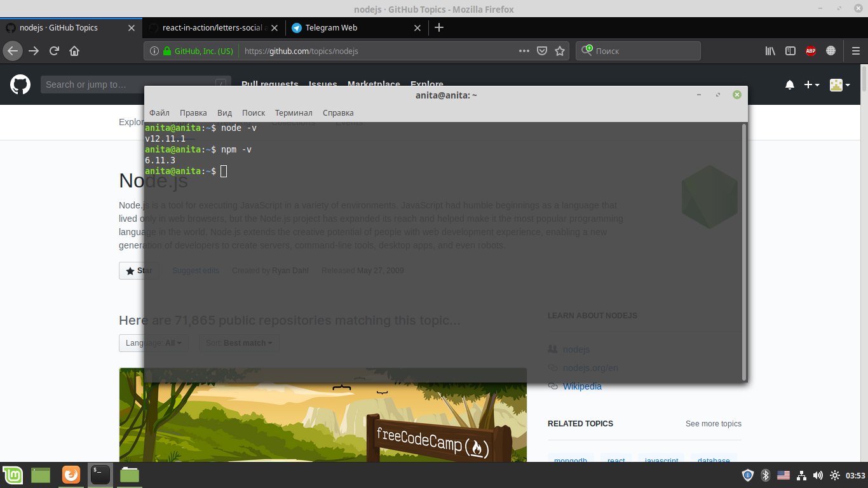Click the Firefox forward arrow button
The image size is (868, 488).
point(34,51)
